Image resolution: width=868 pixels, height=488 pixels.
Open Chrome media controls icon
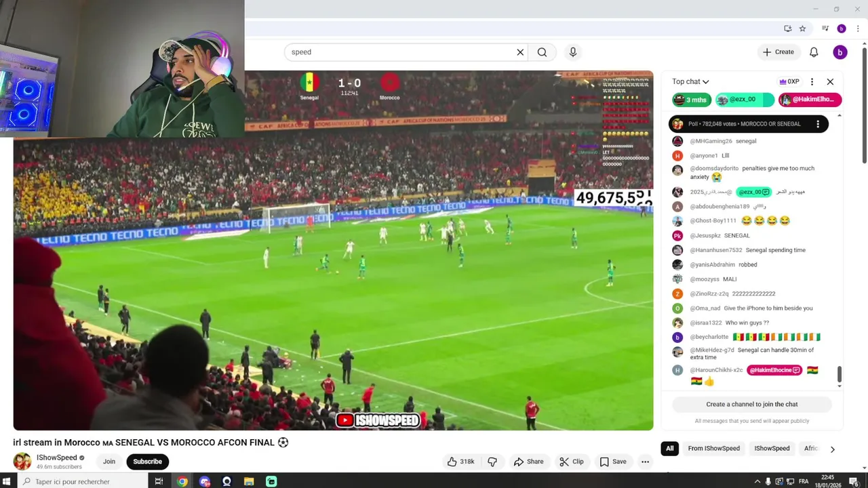(825, 28)
